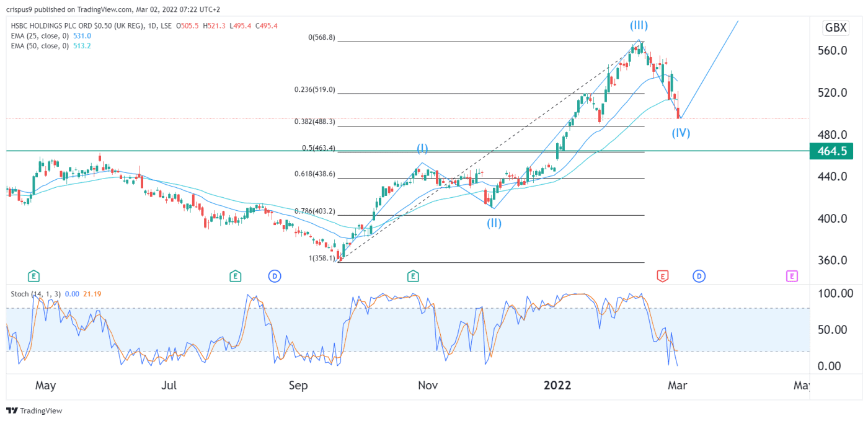
Task: Click the blue dividend marker after March
Action: [x=699, y=276]
